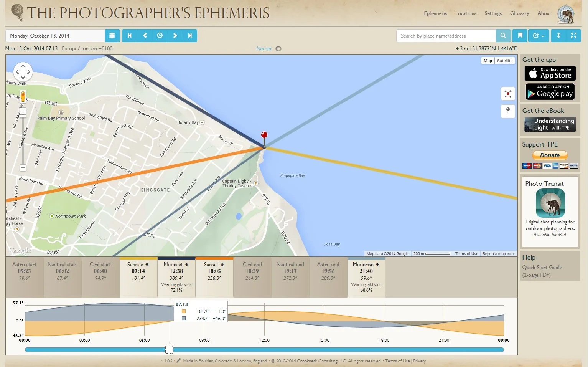Toggle the vertical resize arrows button
Viewport: 588px width, 367px height.
558,36
